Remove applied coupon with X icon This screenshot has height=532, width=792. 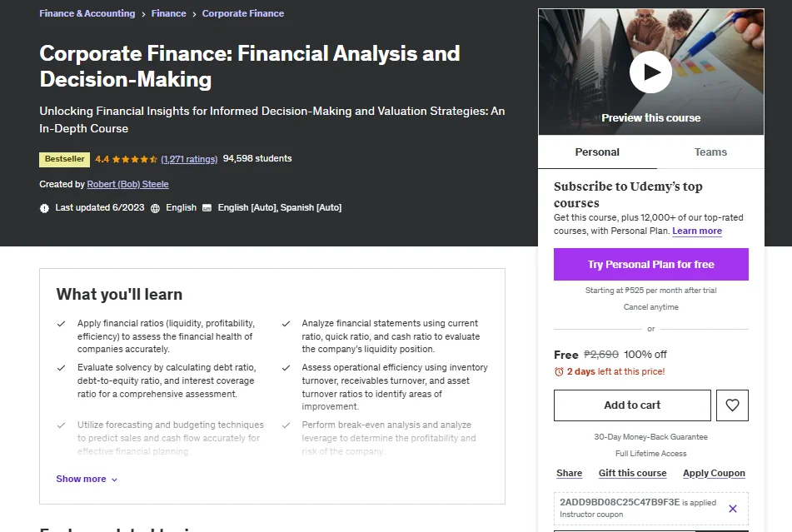click(732, 509)
